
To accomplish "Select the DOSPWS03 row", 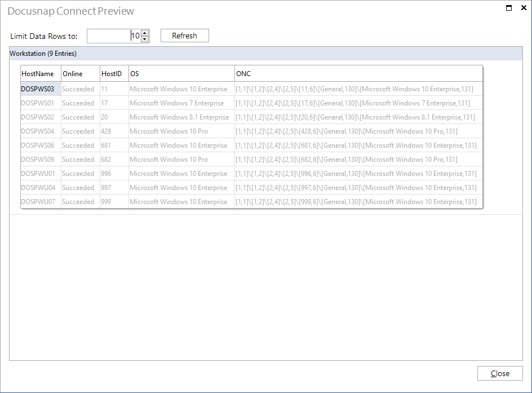I will (39, 89).
